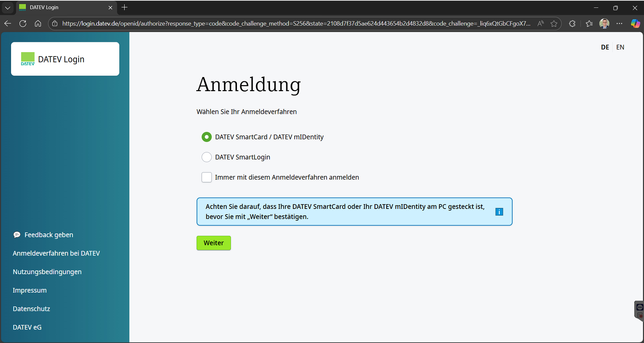
Task: Expand the tab list chevron dropdown
Action: pyautogui.click(x=8, y=7)
